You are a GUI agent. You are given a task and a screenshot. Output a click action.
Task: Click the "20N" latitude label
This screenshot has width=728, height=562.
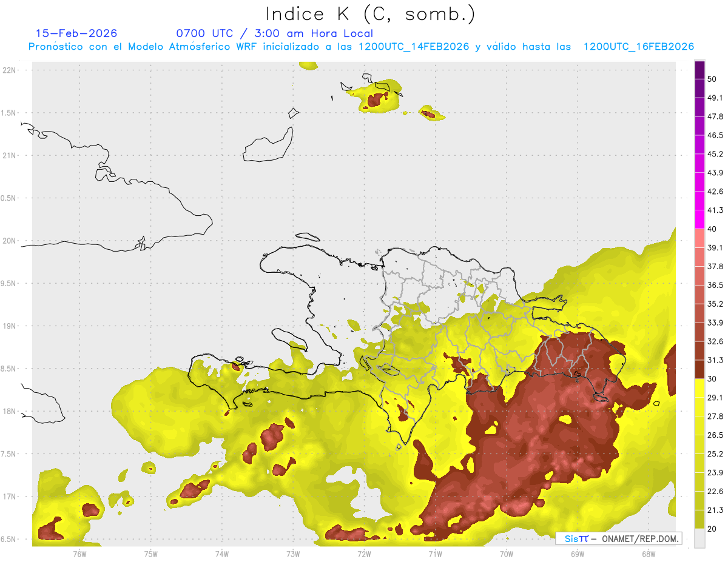click(x=9, y=241)
